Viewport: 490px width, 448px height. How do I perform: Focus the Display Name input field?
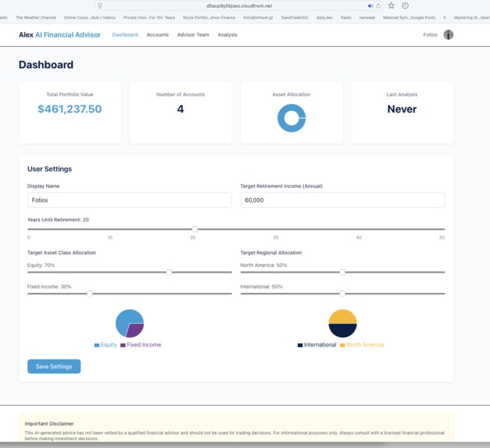tap(130, 200)
